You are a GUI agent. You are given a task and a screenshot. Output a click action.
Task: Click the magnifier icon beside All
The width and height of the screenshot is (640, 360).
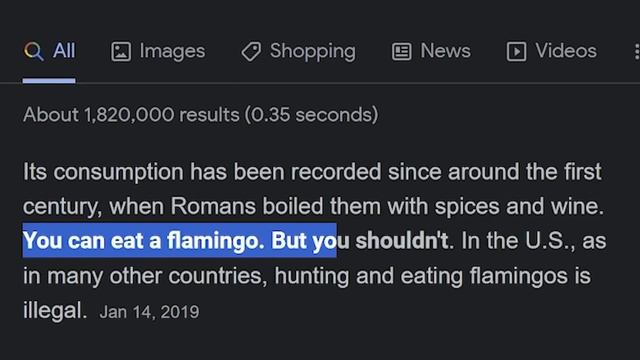33,51
